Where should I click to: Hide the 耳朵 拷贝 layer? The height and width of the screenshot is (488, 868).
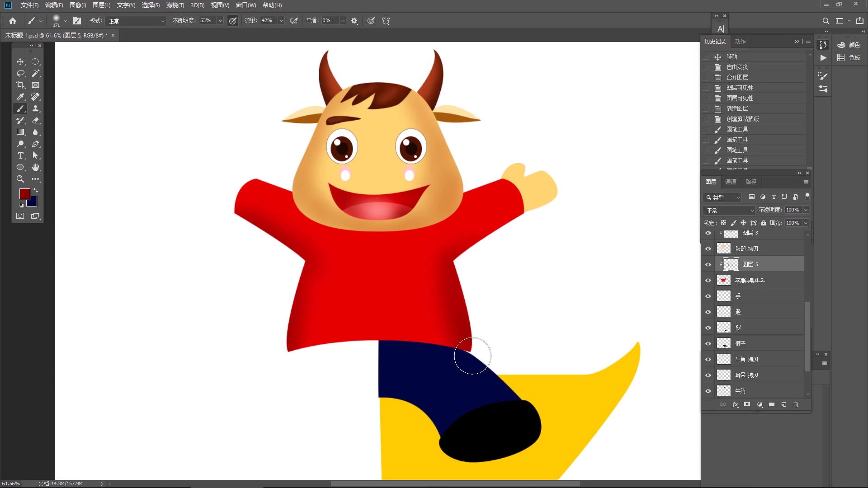coord(708,375)
